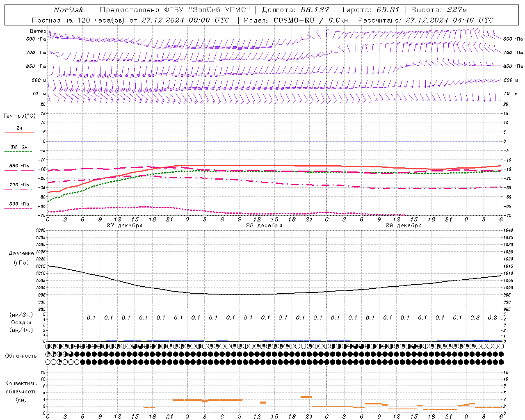Image resolution: width=525 pixels, height=420 pixels.
Task: Click the "Конвективн." convective cloud label
Action: coord(21,383)
